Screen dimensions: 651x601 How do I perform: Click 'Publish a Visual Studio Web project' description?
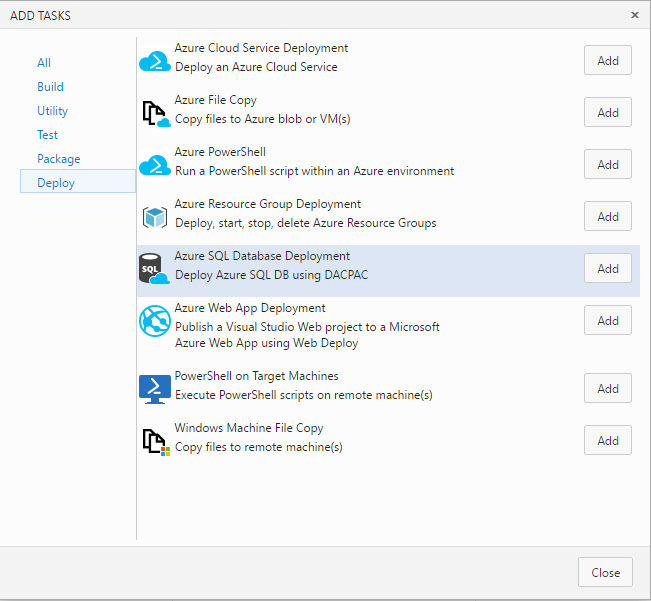click(x=307, y=335)
